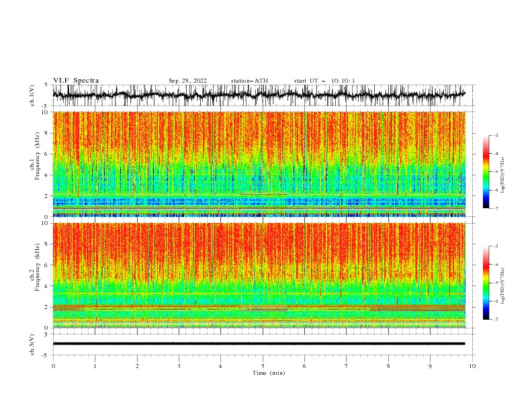Screen dimensions: 532x411
Task: Click the time axis tick label "10"
Action: [472, 366]
